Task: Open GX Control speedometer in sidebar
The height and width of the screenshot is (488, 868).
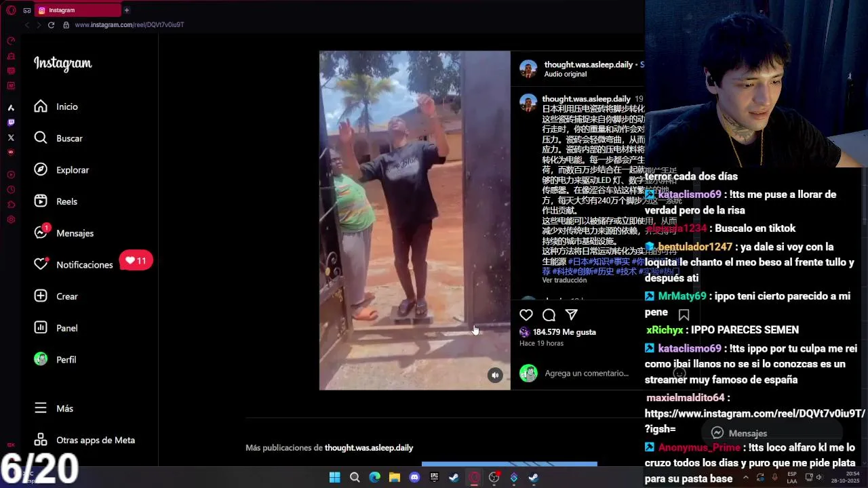Action: tap(11, 41)
